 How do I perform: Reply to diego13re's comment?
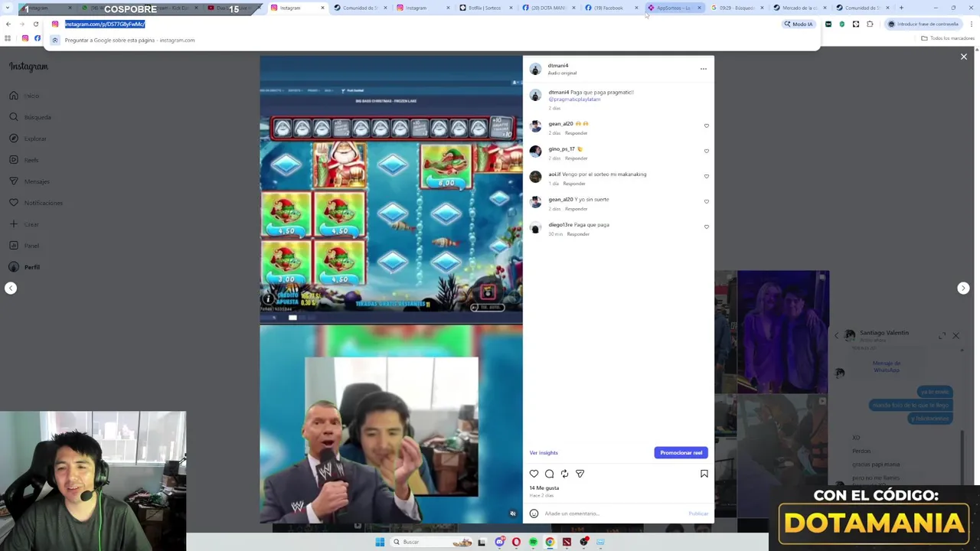[578, 234]
